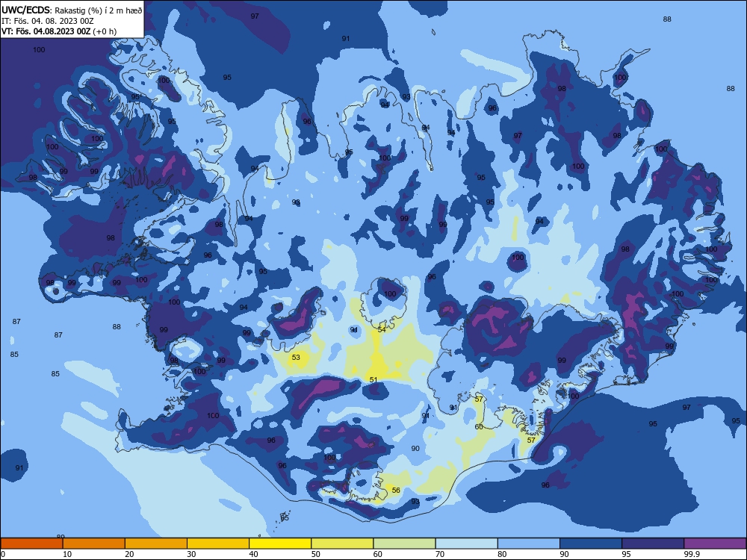The width and height of the screenshot is (747, 560).
Task: Click the legend scale label 30
Action: coord(191,554)
